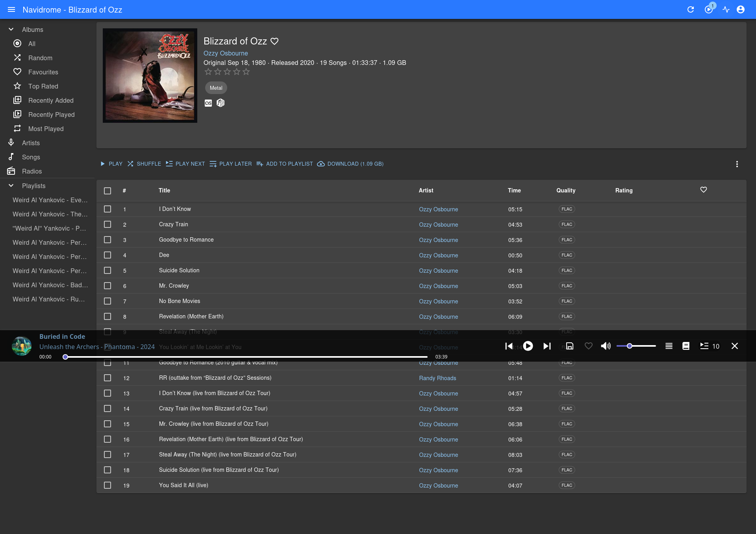Tick the No Bone Movies checkbox
This screenshot has height=534, width=756.
[x=107, y=301]
